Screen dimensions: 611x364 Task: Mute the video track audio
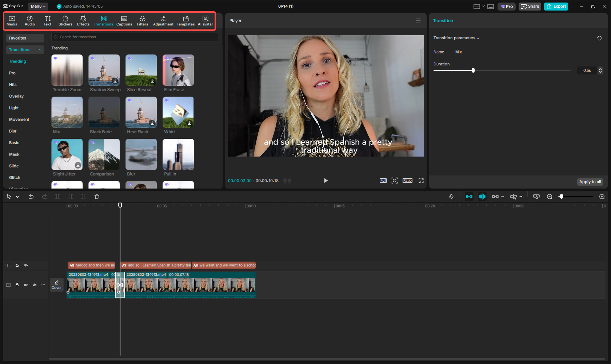(34, 285)
